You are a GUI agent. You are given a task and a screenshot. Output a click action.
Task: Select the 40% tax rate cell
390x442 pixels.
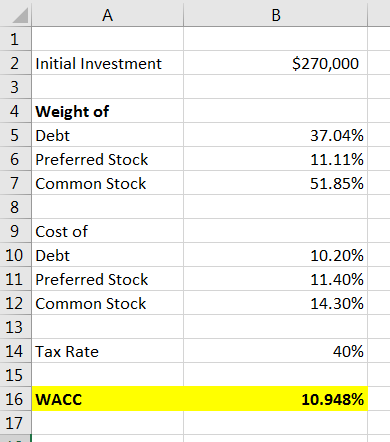pos(275,351)
